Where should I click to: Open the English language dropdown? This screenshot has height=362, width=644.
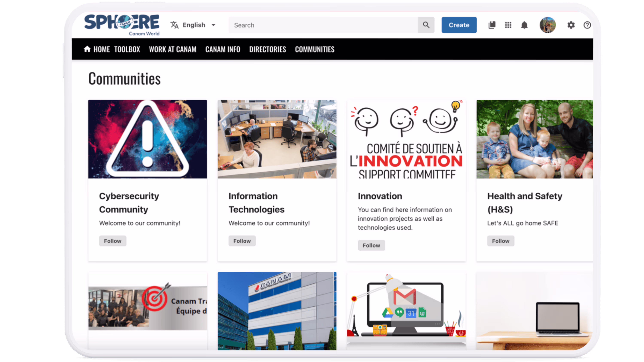click(199, 25)
